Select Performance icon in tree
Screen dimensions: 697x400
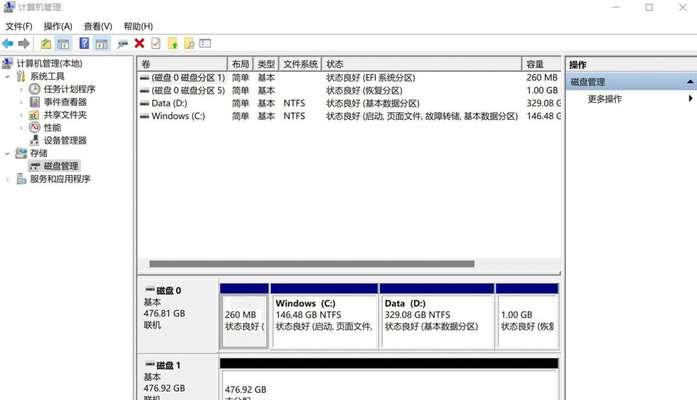pos(35,128)
